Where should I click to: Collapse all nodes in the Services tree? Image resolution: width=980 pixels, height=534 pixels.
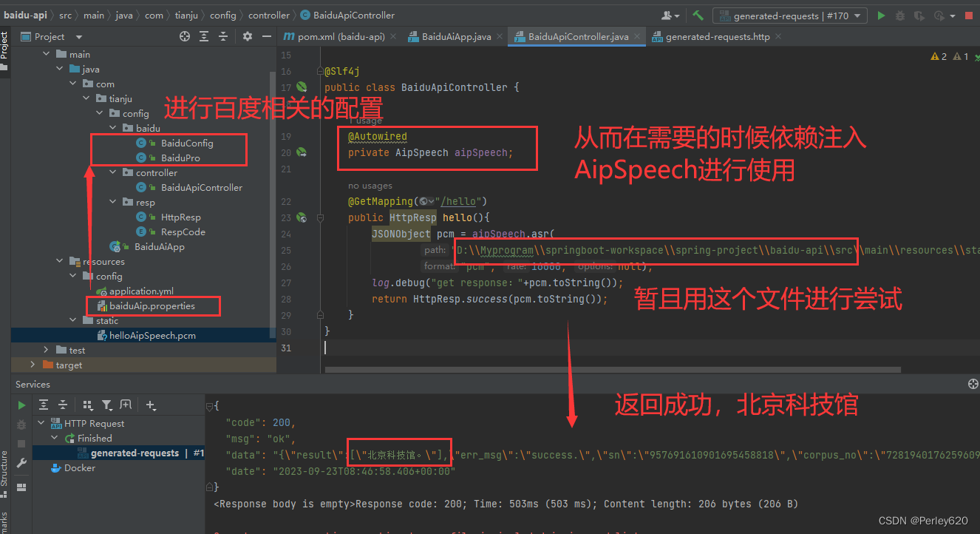tap(63, 405)
